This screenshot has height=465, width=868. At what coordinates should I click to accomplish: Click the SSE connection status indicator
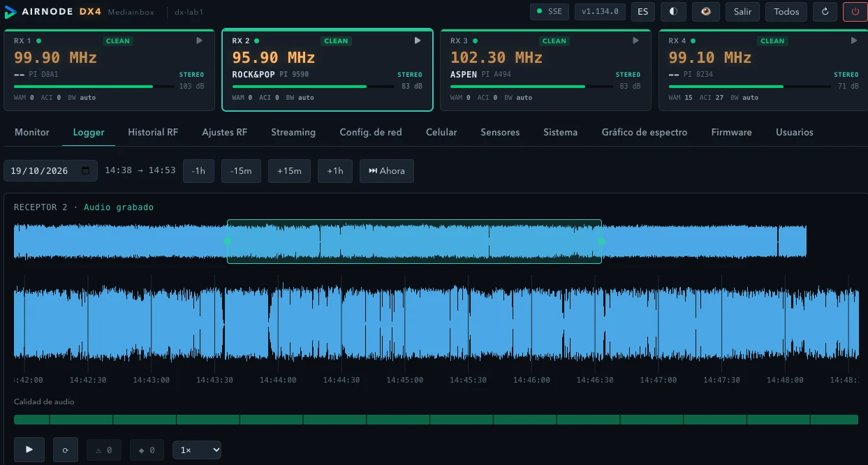pos(550,12)
